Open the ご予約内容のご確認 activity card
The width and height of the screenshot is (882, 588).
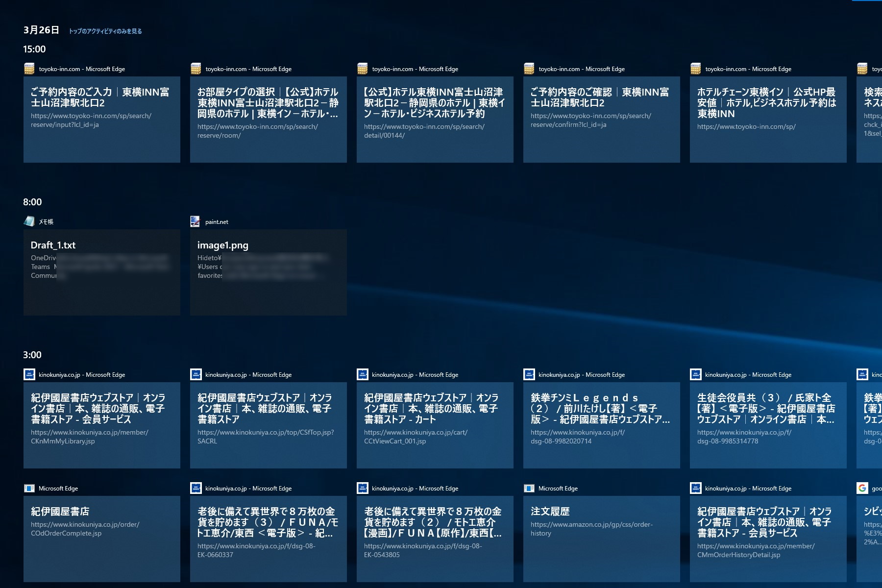coord(602,120)
